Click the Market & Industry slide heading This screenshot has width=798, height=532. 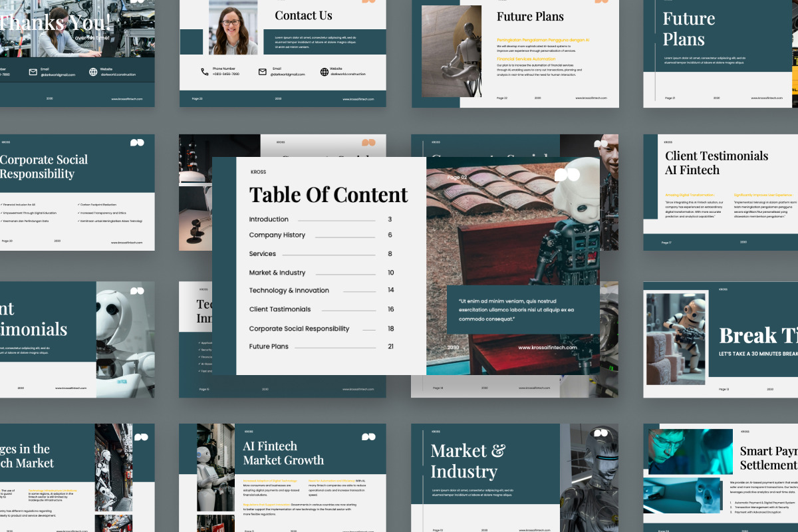(x=468, y=461)
